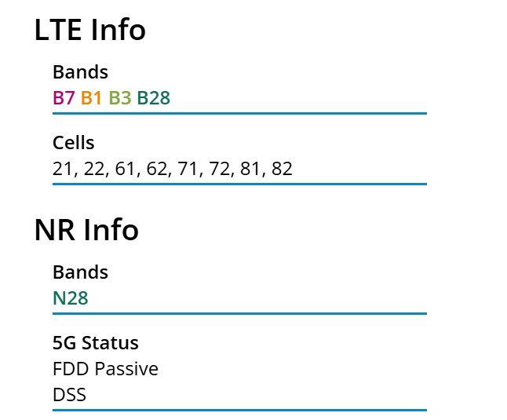Click cell number 82 in list
This screenshot has width=507, height=420.
[x=283, y=169]
